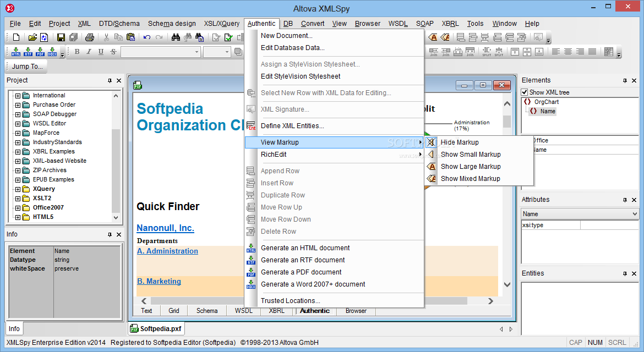Click the Justify text alignment icon
Image resolution: width=644 pixels, height=352 pixels.
pyautogui.click(x=592, y=52)
